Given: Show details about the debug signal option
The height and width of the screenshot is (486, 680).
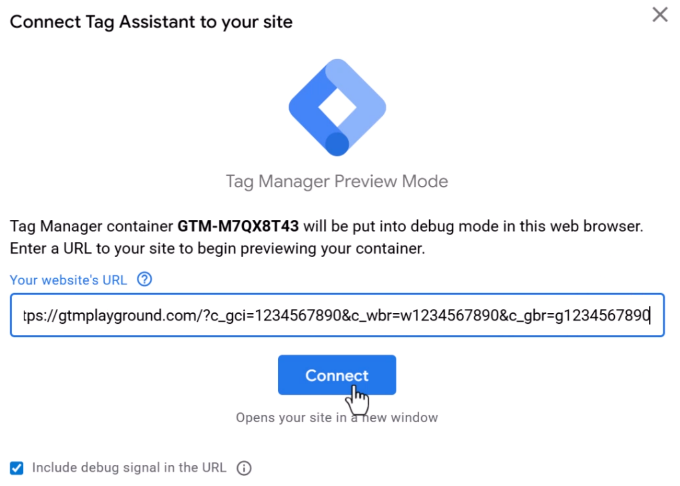Looking at the screenshot, I should pos(244,468).
